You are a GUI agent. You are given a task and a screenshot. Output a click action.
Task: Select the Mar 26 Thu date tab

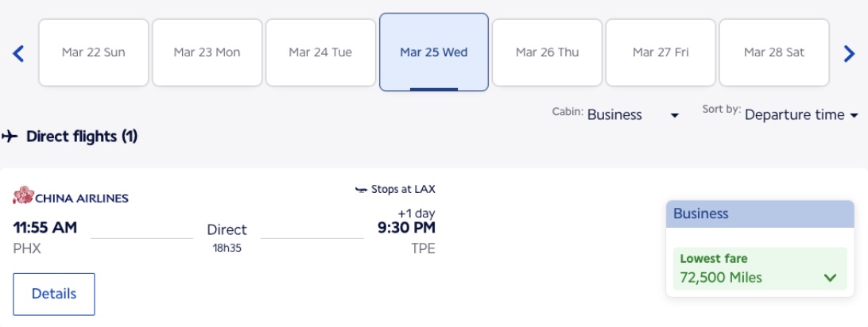(548, 53)
